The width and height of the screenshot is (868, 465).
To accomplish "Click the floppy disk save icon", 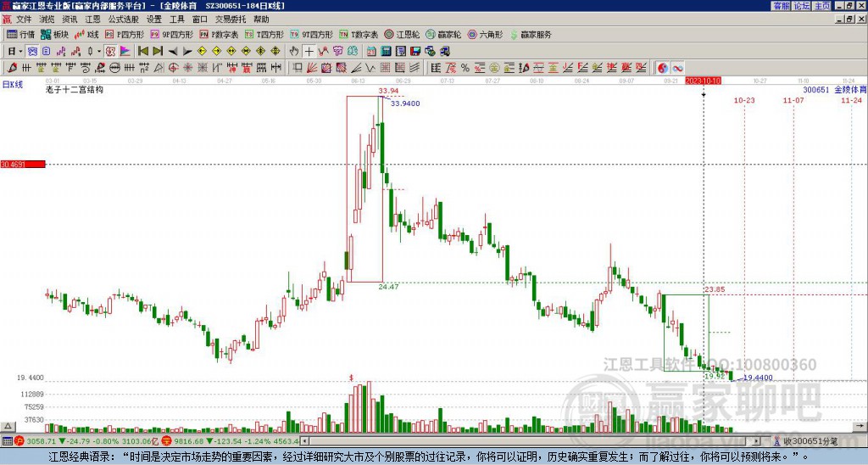I will [415, 51].
